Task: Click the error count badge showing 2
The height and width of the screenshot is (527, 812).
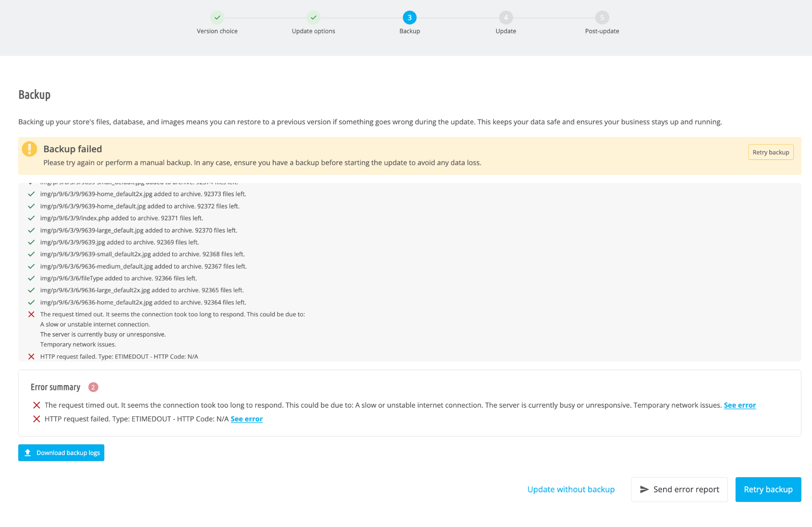Action: coord(93,387)
